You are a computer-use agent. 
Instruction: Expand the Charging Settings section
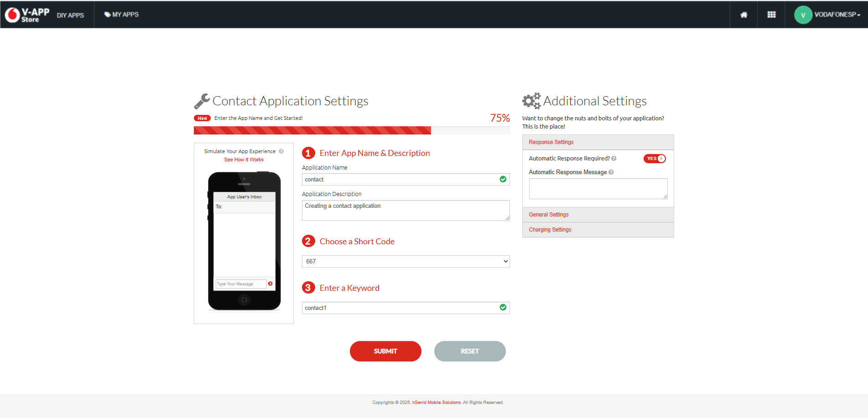click(550, 229)
